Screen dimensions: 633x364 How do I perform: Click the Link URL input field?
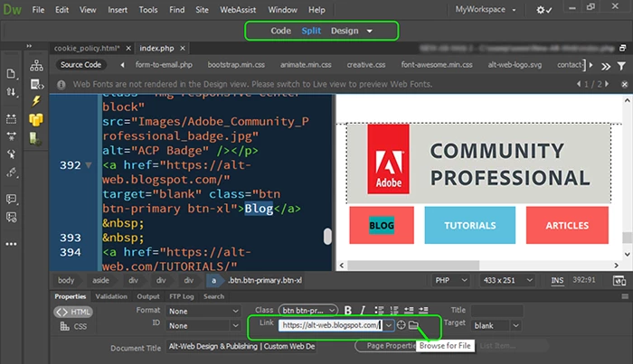pos(330,325)
